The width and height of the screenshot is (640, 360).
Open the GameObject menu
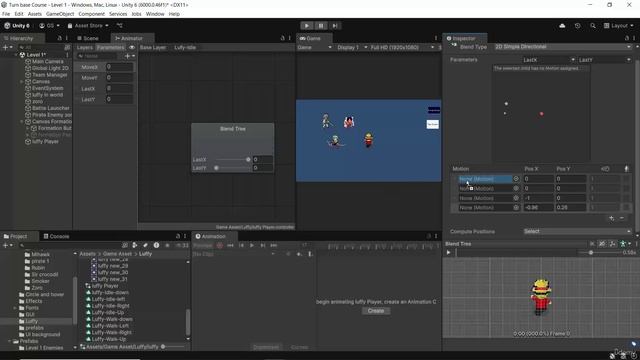pyautogui.click(x=60, y=14)
